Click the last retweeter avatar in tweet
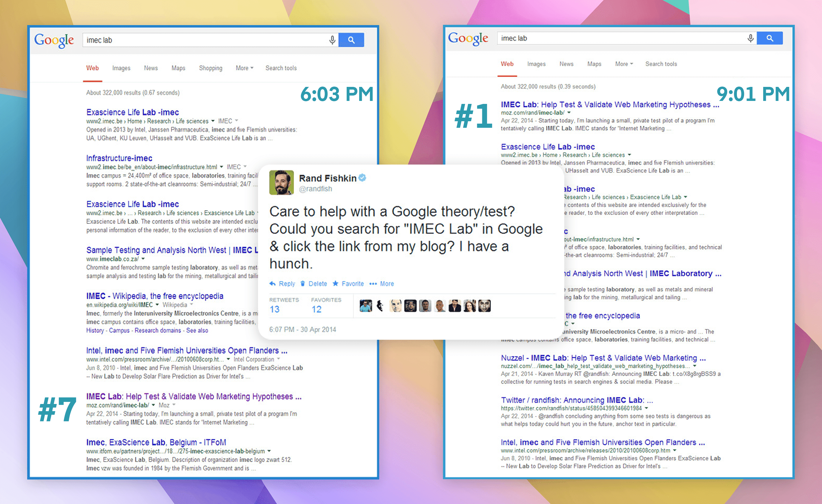 click(x=484, y=306)
